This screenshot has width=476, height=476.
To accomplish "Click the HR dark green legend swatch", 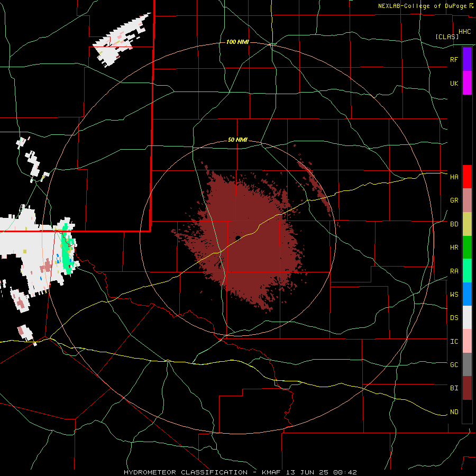I will pos(467,247).
